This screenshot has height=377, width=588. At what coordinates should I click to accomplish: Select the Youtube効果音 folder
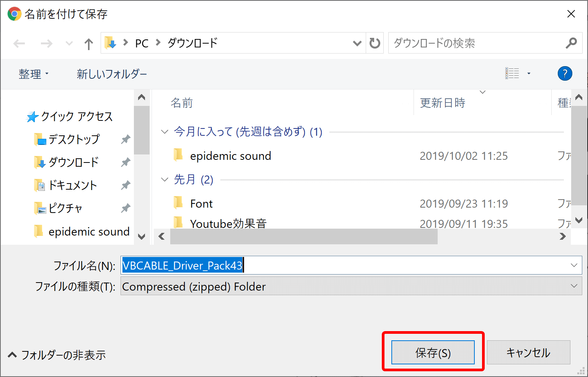(229, 223)
